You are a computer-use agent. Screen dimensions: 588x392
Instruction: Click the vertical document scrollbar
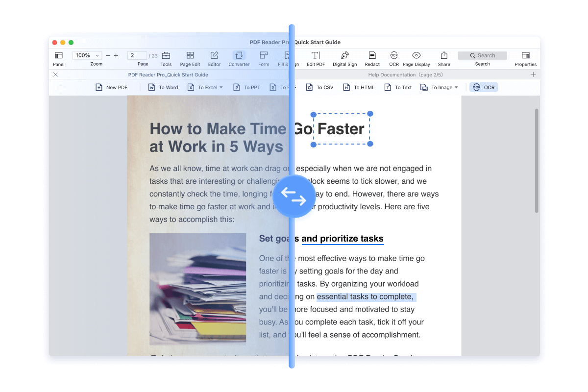pyautogui.click(x=537, y=161)
